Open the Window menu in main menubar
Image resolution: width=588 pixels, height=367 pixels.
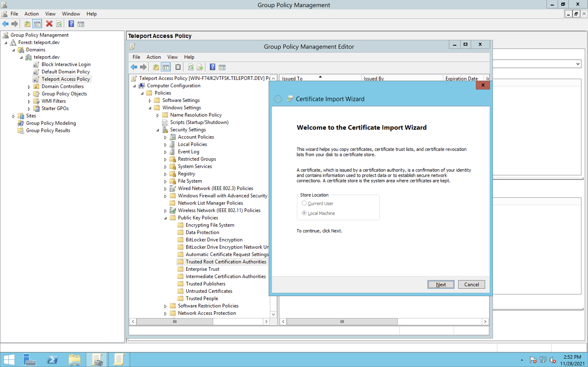(71, 14)
